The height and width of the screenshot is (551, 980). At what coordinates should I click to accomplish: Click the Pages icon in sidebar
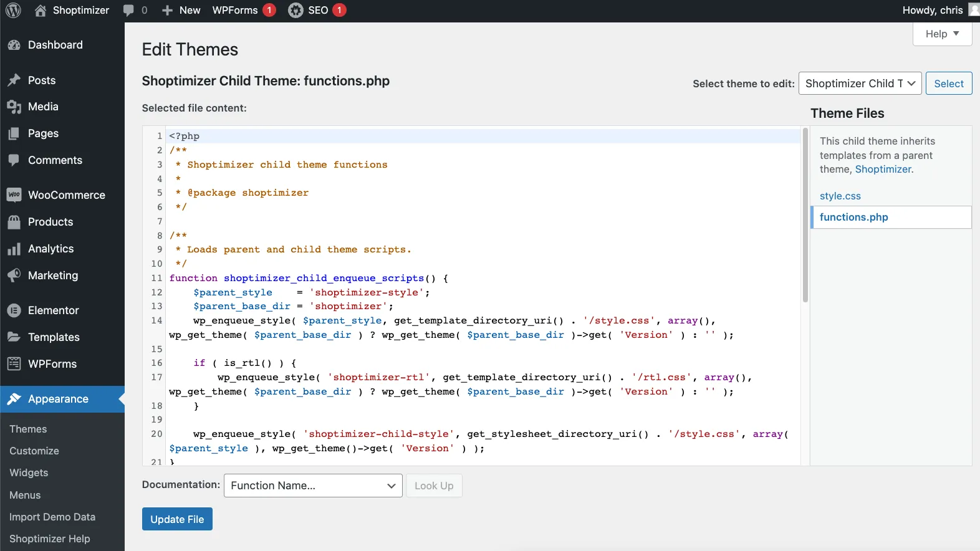[14, 133]
